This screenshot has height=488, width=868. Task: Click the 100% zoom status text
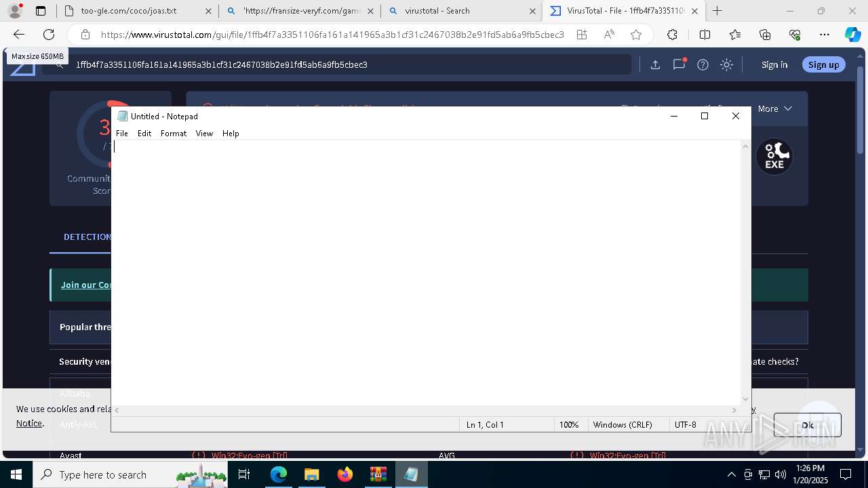point(569,425)
